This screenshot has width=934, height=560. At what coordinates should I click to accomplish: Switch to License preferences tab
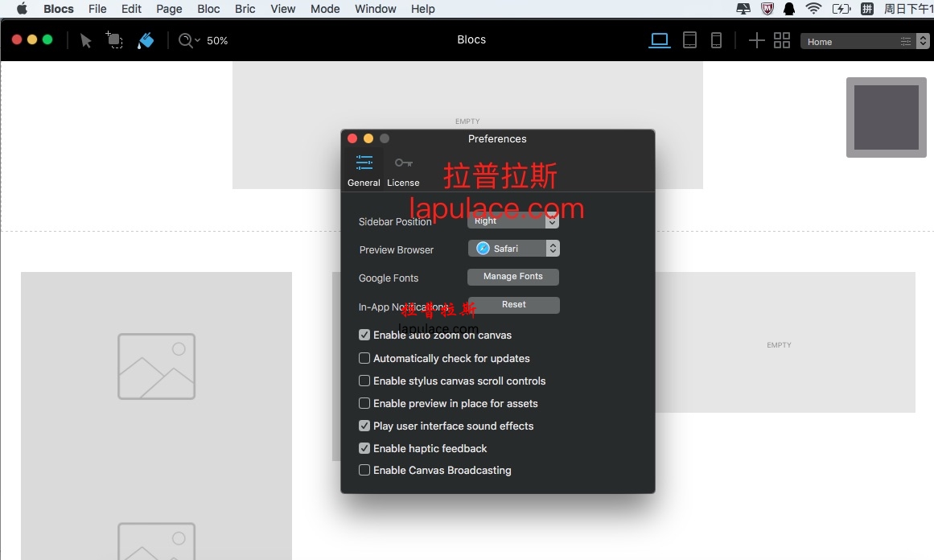click(403, 171)
